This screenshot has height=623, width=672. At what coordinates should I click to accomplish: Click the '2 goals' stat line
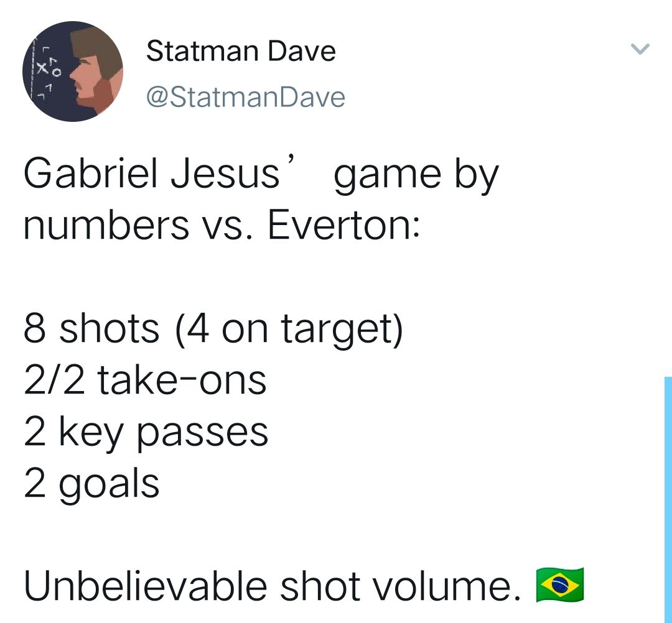point(91,485)
